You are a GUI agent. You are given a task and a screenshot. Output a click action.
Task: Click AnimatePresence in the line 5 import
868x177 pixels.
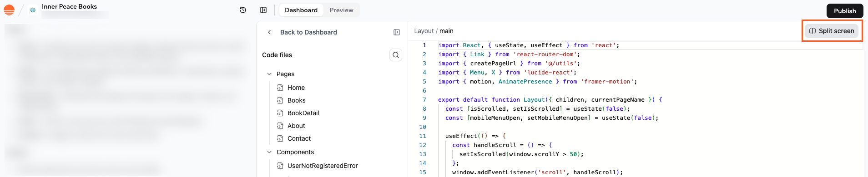[x=525, y=82]
